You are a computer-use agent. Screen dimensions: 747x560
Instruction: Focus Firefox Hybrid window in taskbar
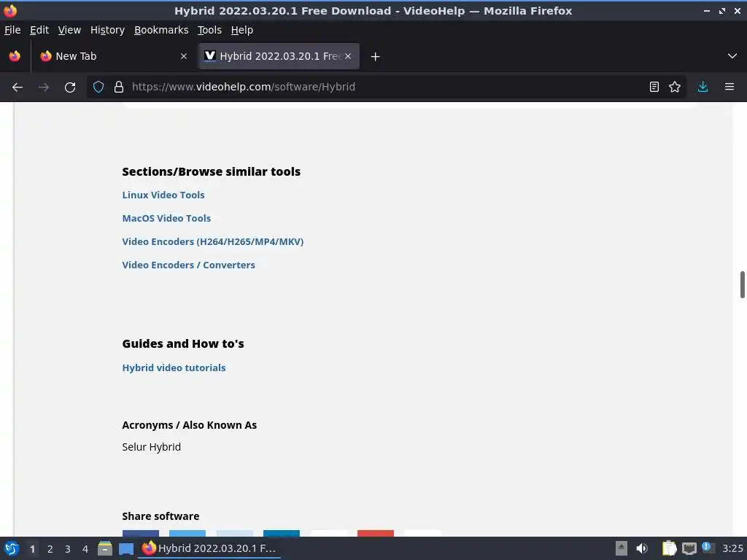[209, 548]
